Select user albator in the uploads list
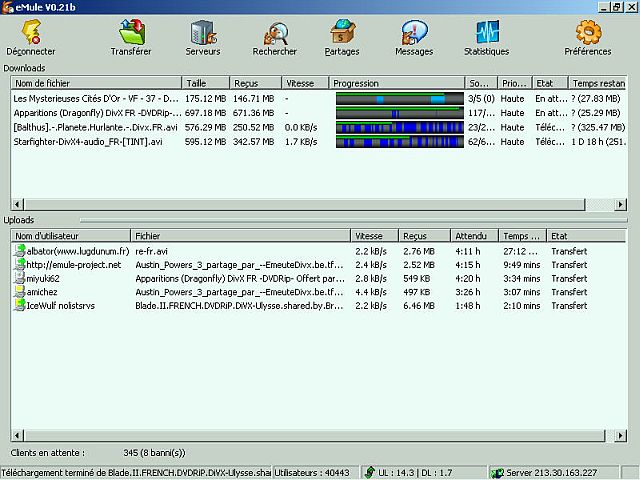This screenshot has width=640, height=480. click(72, 251)
